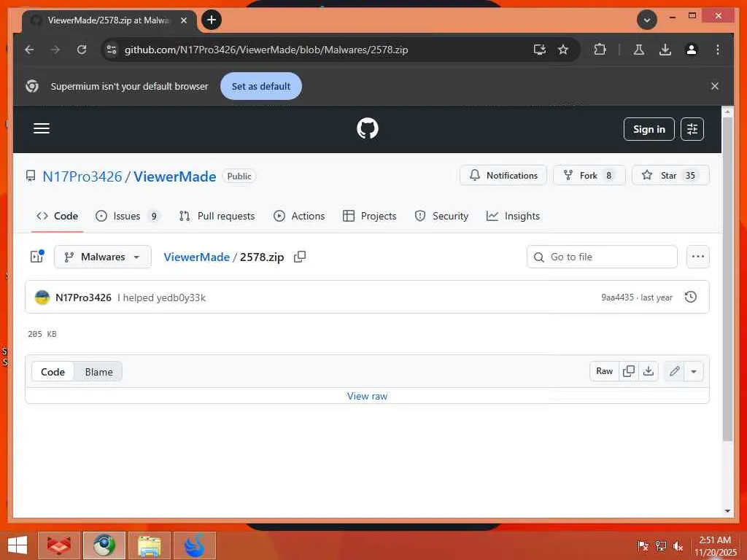
Task: Set Supermium as default browser
Action: coord(261,86)
